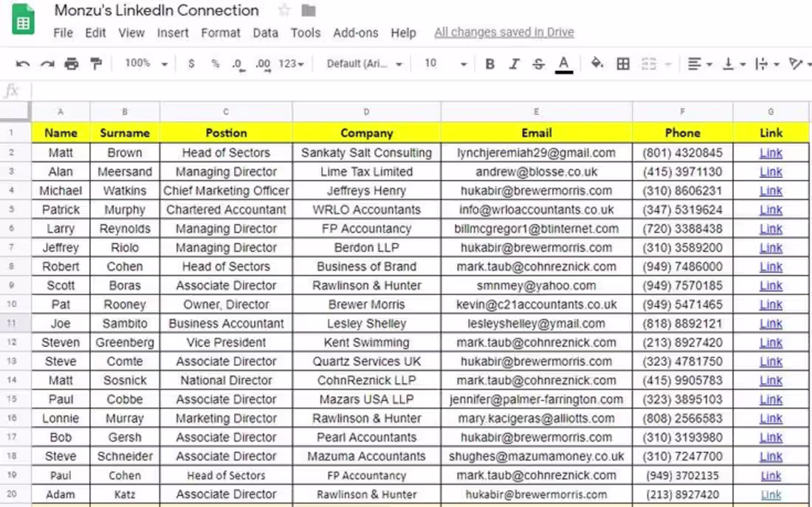Open the Link for Larry Reynolds
The height and width of the screenshot is (507, 812).
coord(771,229)
